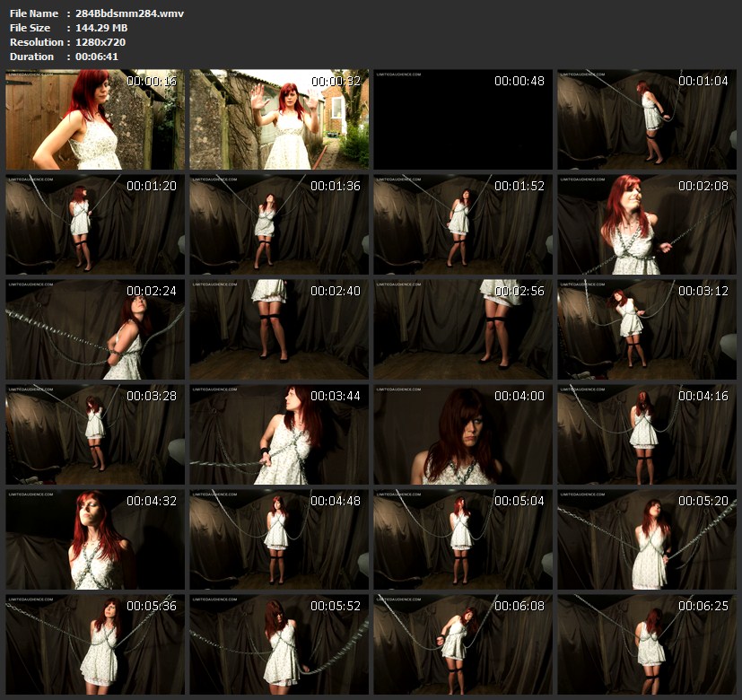Select the close-up frame at 00:02:08
742x700 pixels.
[x=647, y=224]
